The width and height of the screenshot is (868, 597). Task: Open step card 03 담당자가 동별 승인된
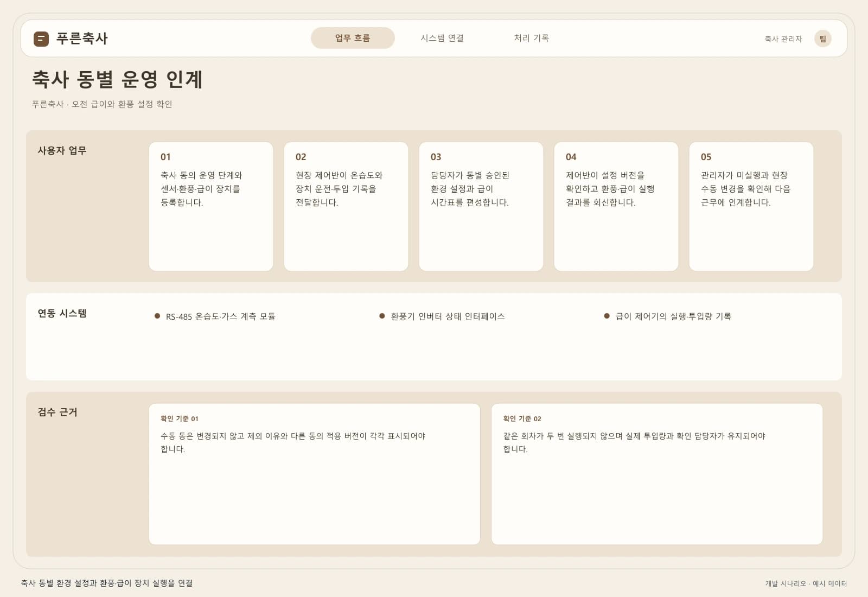coord(481,206)
